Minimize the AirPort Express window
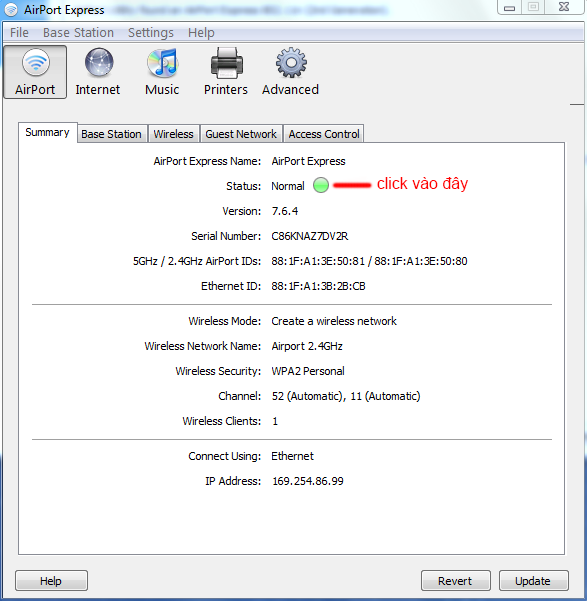Screen dimensions: 587x601 (x=509, y=7)
